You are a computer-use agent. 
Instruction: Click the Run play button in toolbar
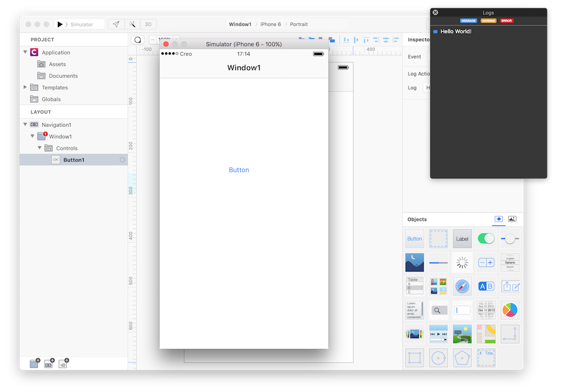click(60, 24)
